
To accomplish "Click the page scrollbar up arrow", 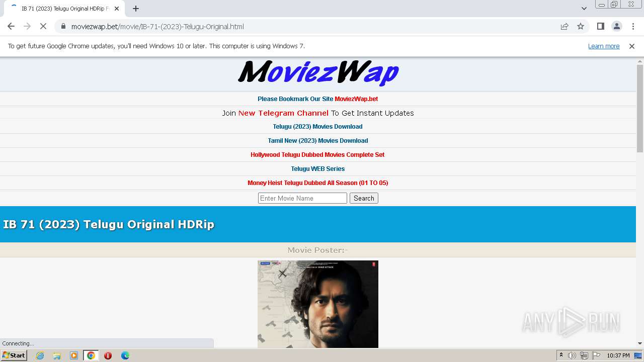I will pos(640,61).
